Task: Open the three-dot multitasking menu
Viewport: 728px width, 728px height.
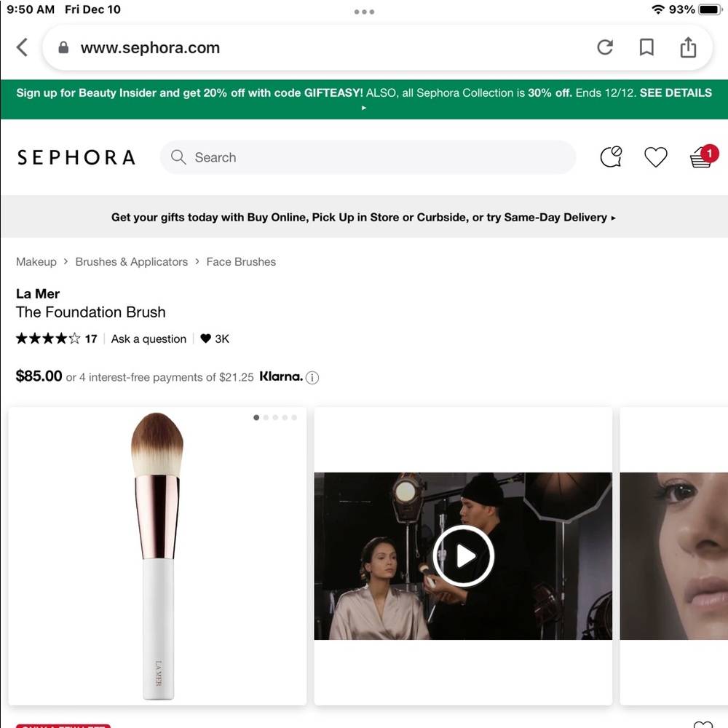Action: [364, 12]
